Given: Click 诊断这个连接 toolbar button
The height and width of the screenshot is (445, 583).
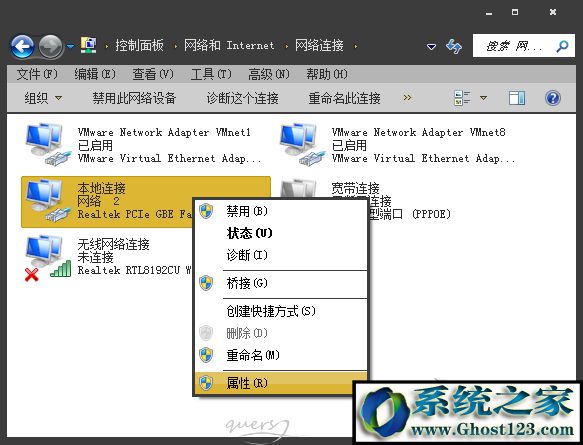Looking at the screenshot, I should pos(242,98).
